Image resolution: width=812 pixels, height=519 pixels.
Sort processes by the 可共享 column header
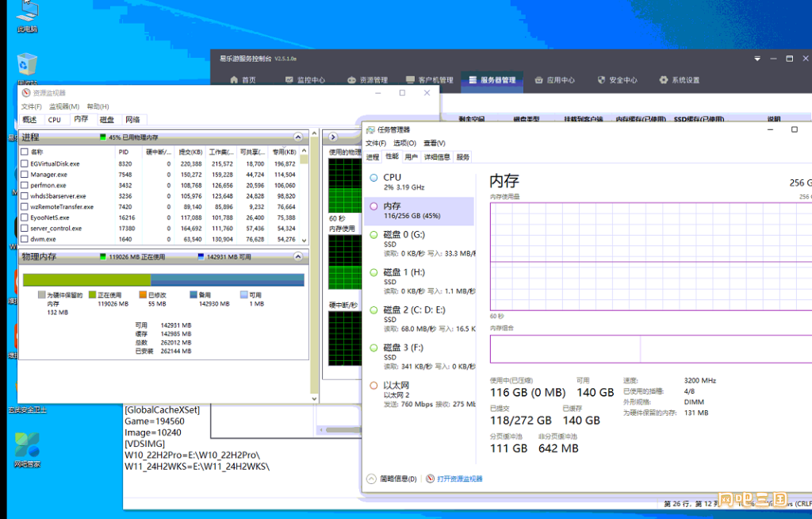click(253, 152)
